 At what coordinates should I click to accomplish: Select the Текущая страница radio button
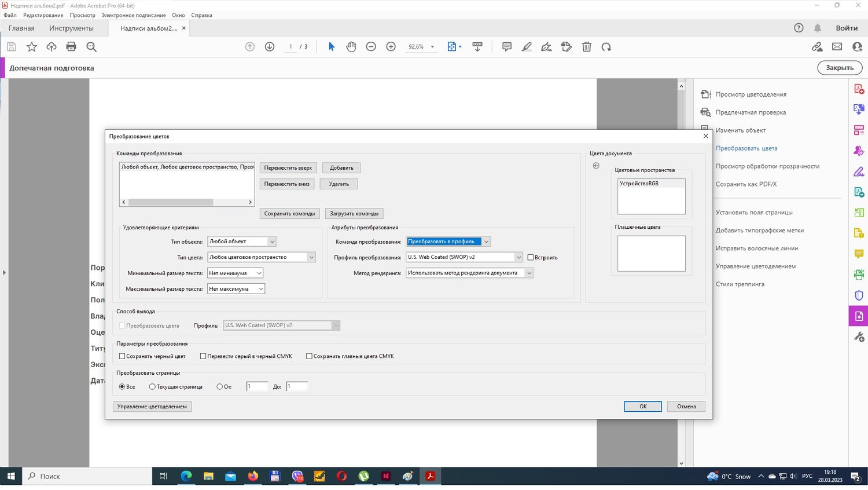tap(152, 386)
